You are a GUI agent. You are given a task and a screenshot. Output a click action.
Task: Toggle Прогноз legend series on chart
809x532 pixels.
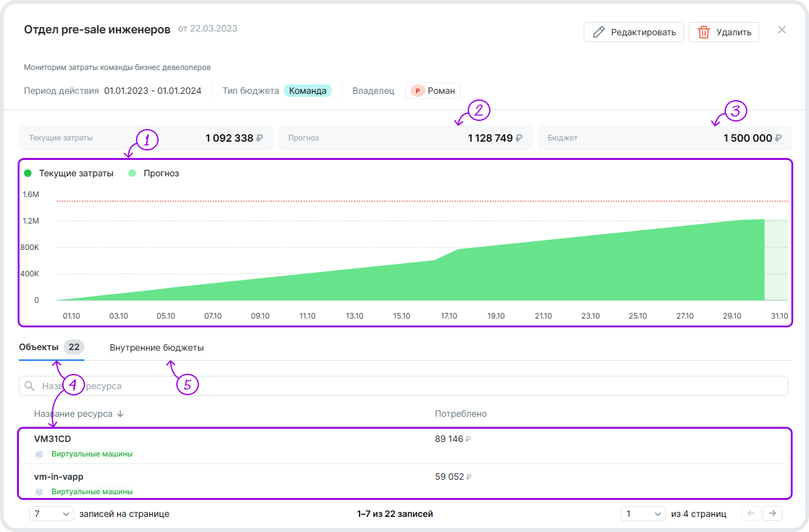click(x=154, y=173)
